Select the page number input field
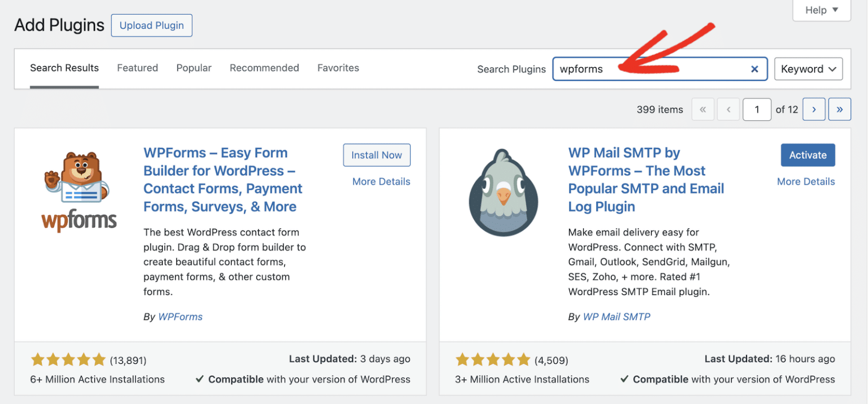Screen dimensions: 868x404 point(757,109)
